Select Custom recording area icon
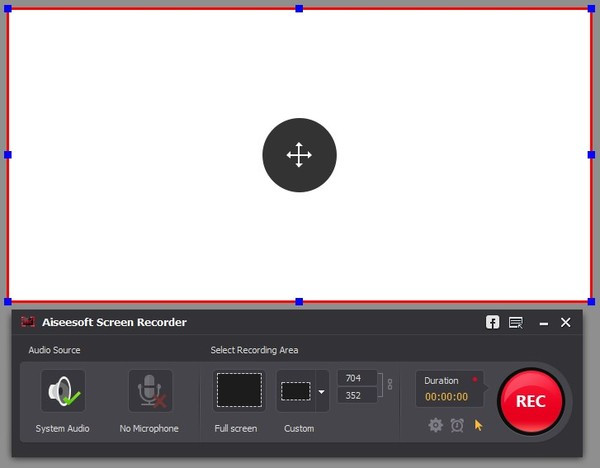The height and width of the screenshot is (468, 600). 296,391
